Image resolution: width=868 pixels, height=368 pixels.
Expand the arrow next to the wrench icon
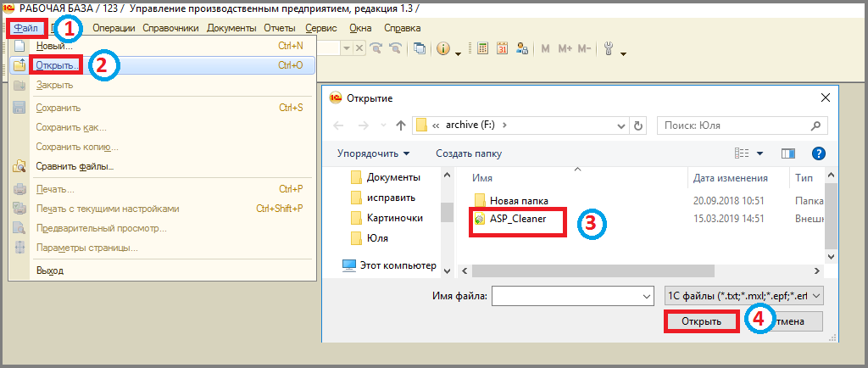point(623,53)
